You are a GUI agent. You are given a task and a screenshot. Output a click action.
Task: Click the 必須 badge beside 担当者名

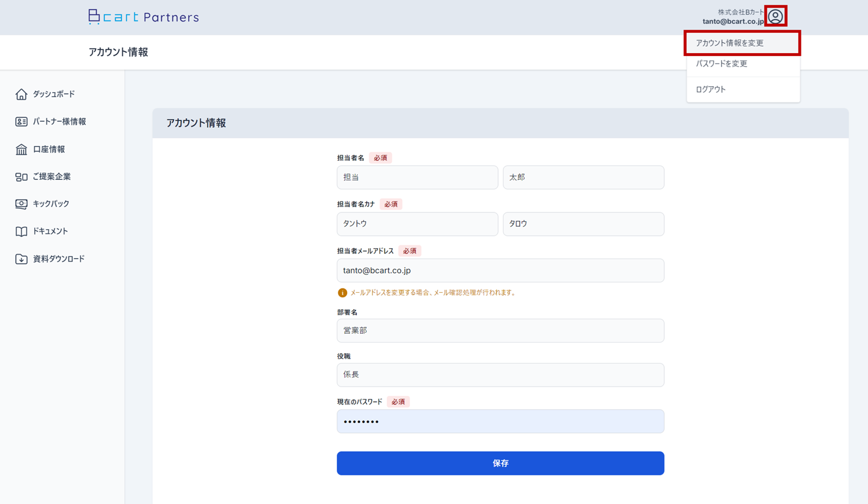coord(380,158)
